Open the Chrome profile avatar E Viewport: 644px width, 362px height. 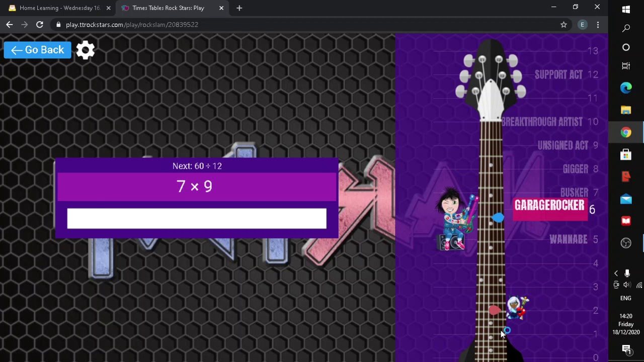pyautogui.click(x=582, y=25)
